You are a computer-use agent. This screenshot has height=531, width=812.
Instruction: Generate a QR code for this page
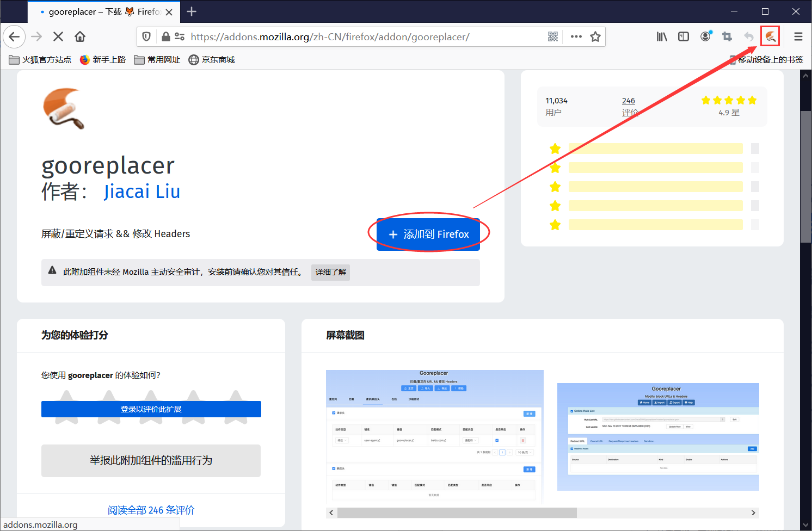pos(553,36)
